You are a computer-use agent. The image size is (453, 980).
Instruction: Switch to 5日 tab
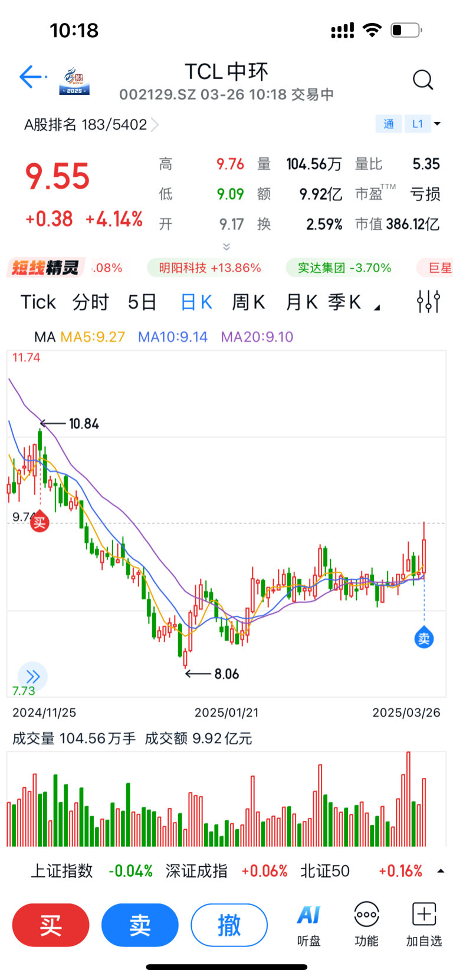(x=142, y=302)
